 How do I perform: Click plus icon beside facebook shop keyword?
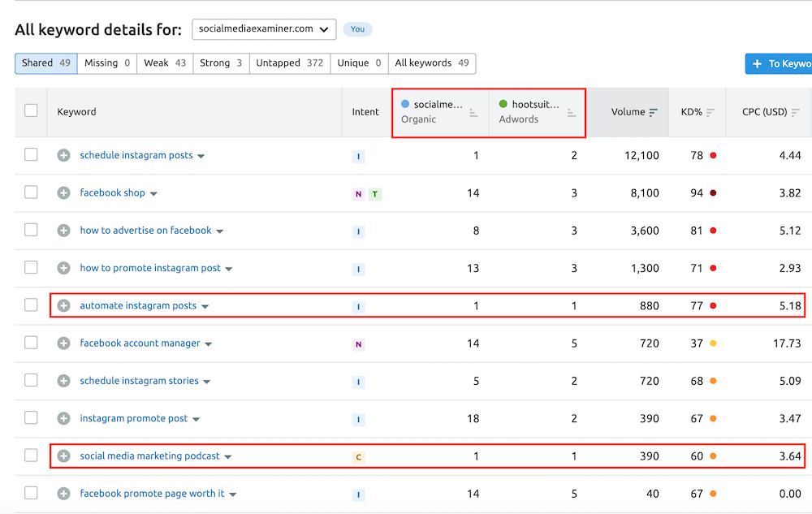pos(63,193)
